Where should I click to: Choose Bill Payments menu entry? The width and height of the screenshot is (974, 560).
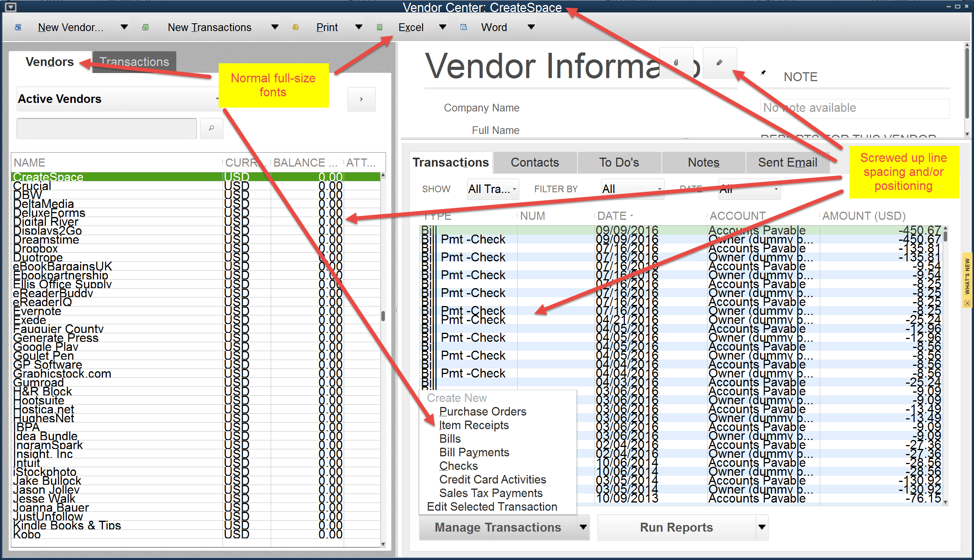[474, 452]
